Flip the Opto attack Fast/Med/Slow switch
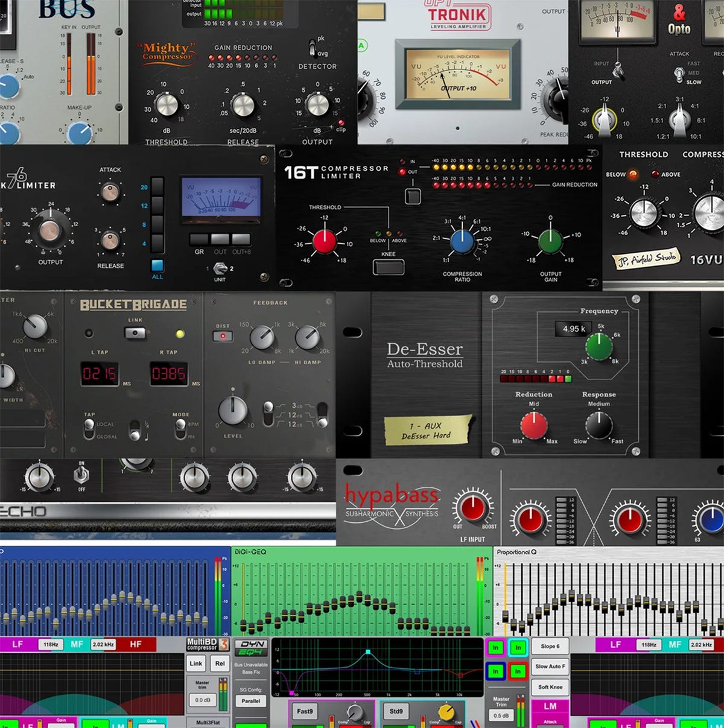Image resolution: width=724 pixels, height=728 pixels. (x=679, y=73)
